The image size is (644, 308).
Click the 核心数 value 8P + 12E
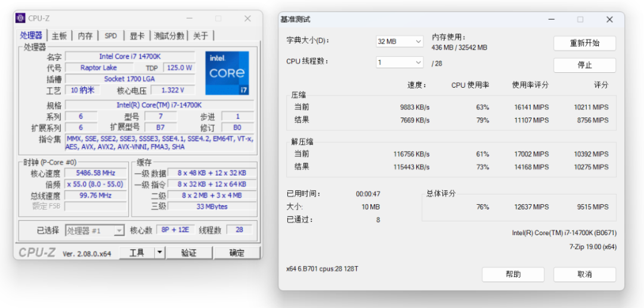(x=176, y=230)
